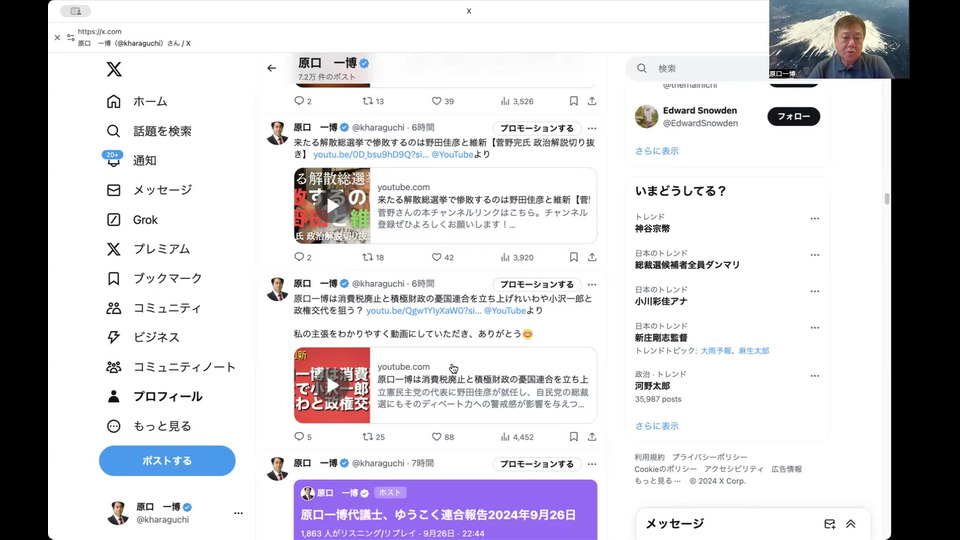Compose new message in メッセージ panel
Viewport: 960px width, 540px height.
(830, 524)
